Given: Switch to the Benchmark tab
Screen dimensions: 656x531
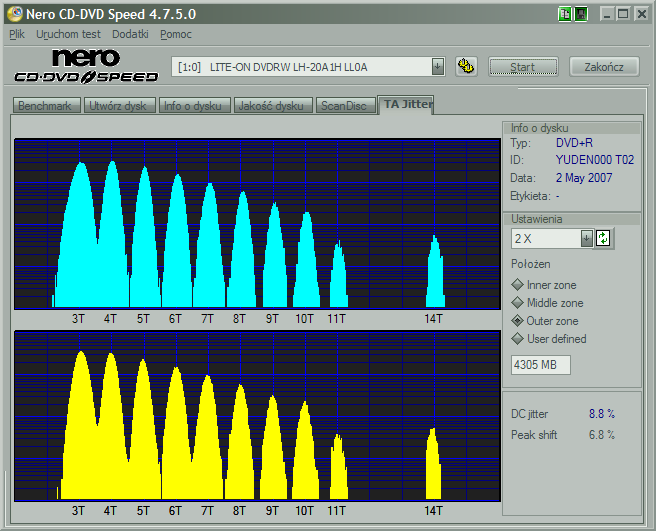Looking at the screenshot, I should (46, 105).
